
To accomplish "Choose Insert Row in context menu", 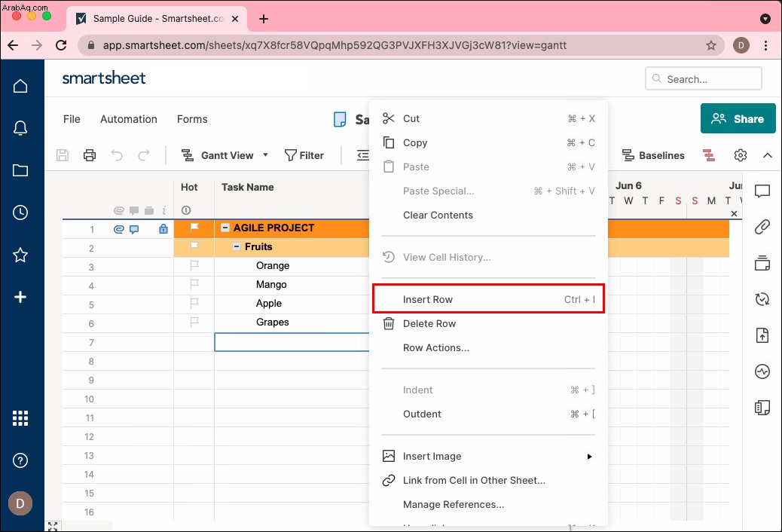I will pyautogui.click(x=488, y=299).
